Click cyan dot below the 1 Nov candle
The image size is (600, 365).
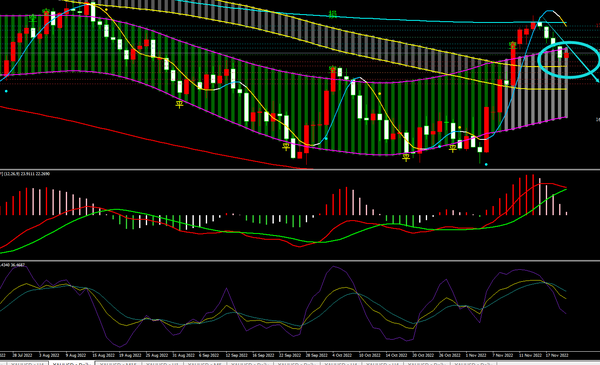pyautogui.click(x=486, y=165)
